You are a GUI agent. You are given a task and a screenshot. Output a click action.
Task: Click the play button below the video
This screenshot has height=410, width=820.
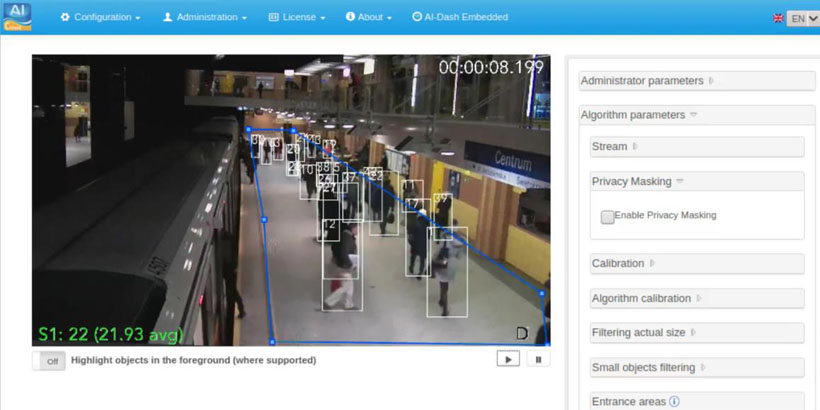508,359
